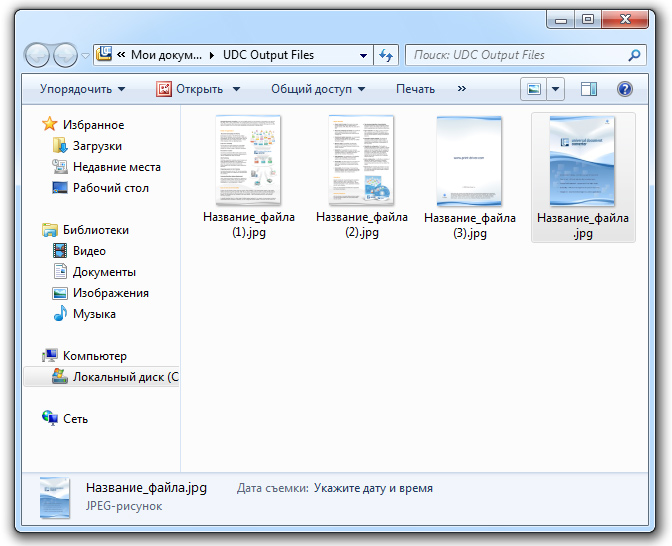This screenshot has height=546, width=672.
Task: Open Загрузки folder in favorites
Action: [97, 146]
